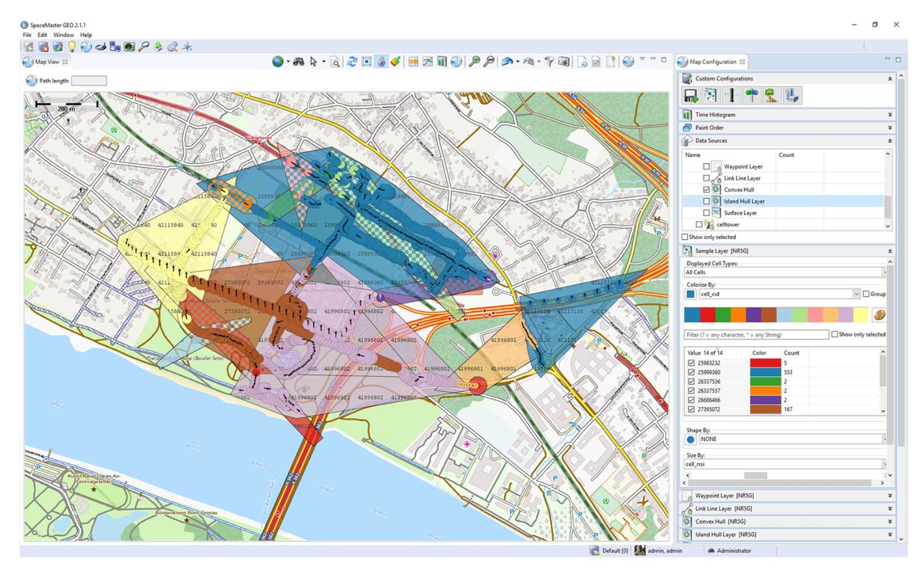
Task: Click the save configuration floppy disk icon
Action: pyautogui.click(x=690, y=96)
